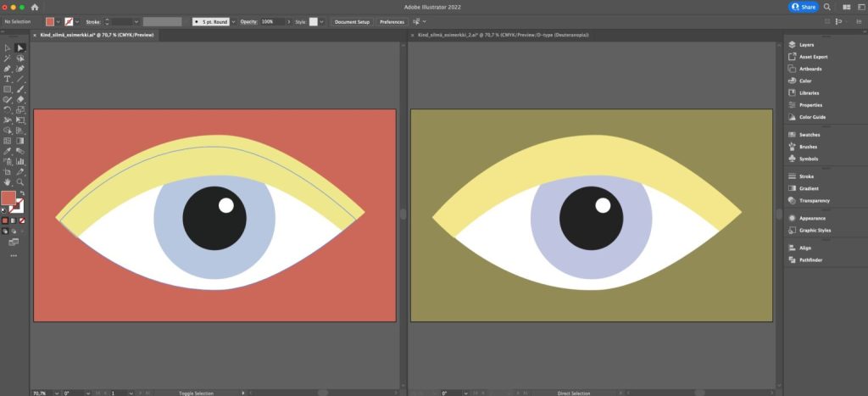The height and width of the screenshot is (396, 868).
Task: Pick the Zoom tool in toolbar
Action: pyautogui.click(x=20, y=181)
